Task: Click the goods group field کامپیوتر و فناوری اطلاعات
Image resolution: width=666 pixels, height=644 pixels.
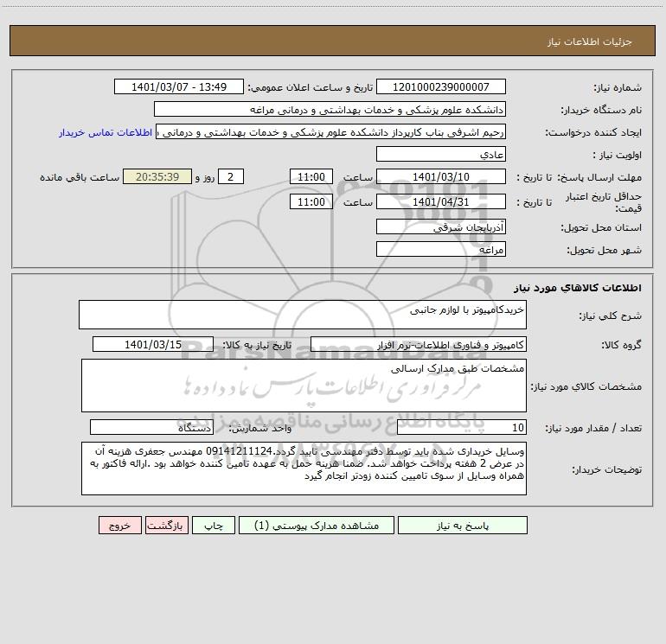Action: (x=419, y=345)
